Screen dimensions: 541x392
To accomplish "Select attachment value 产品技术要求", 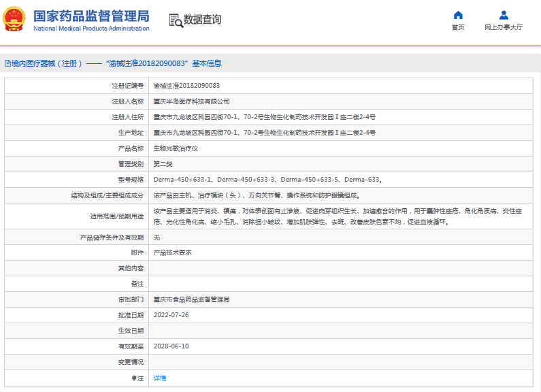I will coord(173,252).
